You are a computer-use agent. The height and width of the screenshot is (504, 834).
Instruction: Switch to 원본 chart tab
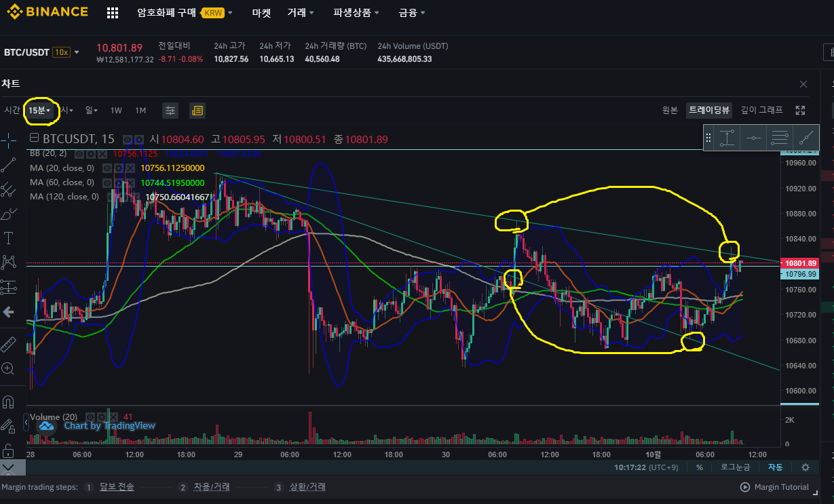pyautogui.click(x=670, y=110)
